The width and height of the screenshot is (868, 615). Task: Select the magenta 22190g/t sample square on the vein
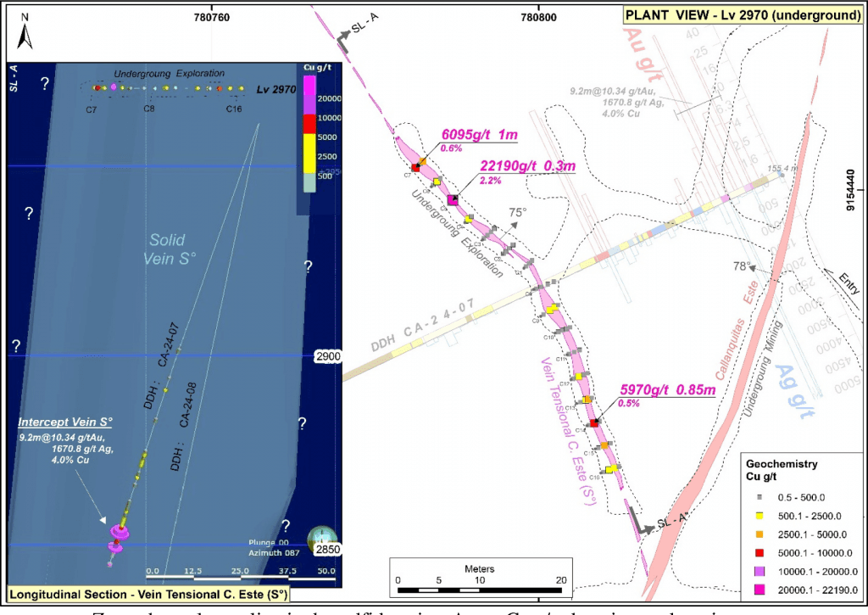pyautogui.click(x=453, y=200)
